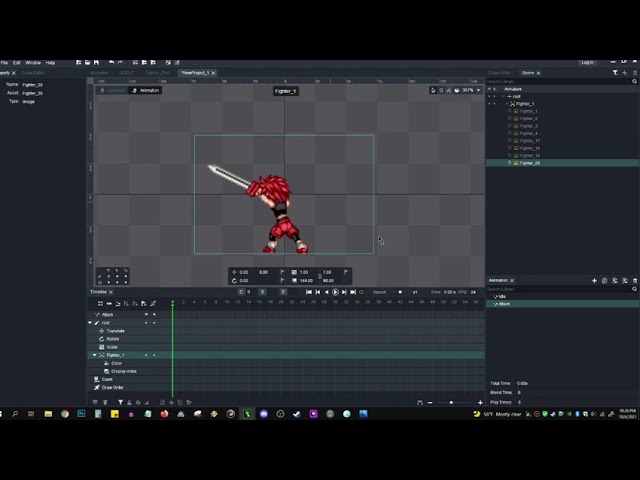Click the Save project icon in toolbar
Image resolution: width=640 pixels, height=480 pixels.
tap(96, 62)
